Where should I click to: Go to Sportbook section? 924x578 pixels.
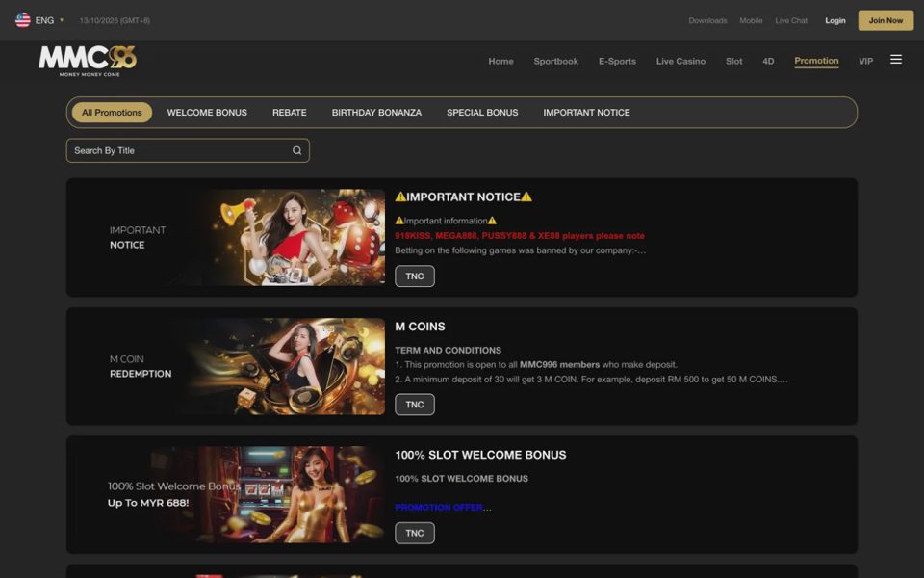555,62
